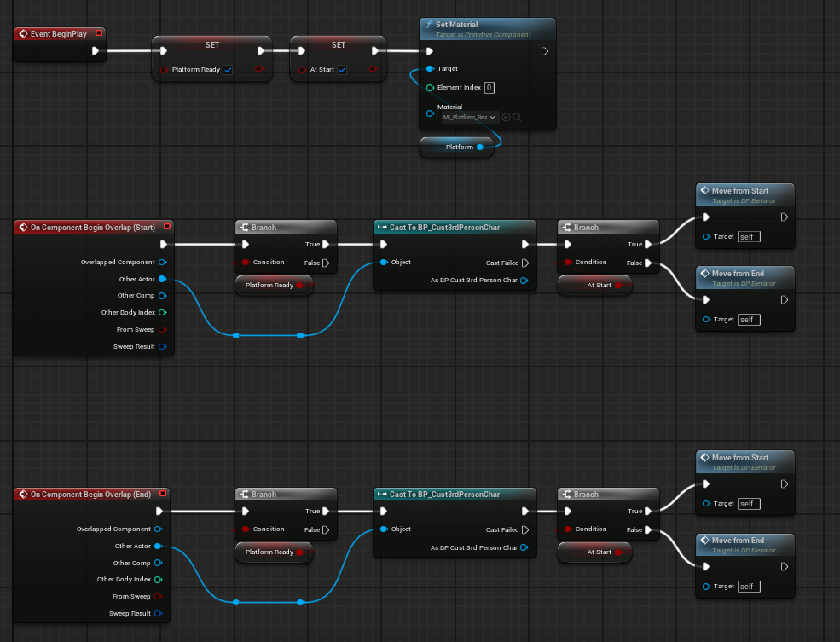Click the Event BeginPlay diamond icon

point(23,34)
